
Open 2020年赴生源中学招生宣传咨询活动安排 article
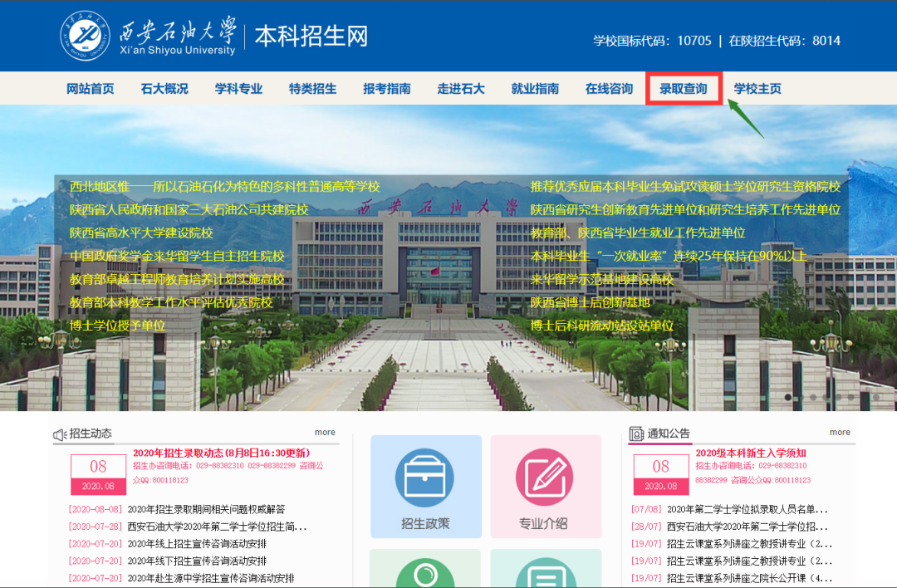(210, 578)
